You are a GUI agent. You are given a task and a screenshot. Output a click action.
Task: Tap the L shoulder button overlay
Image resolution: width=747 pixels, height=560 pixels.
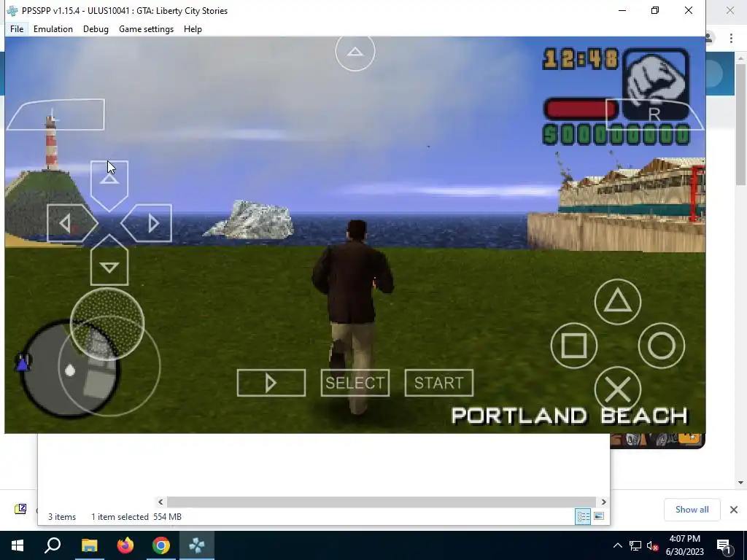[55, 114]
